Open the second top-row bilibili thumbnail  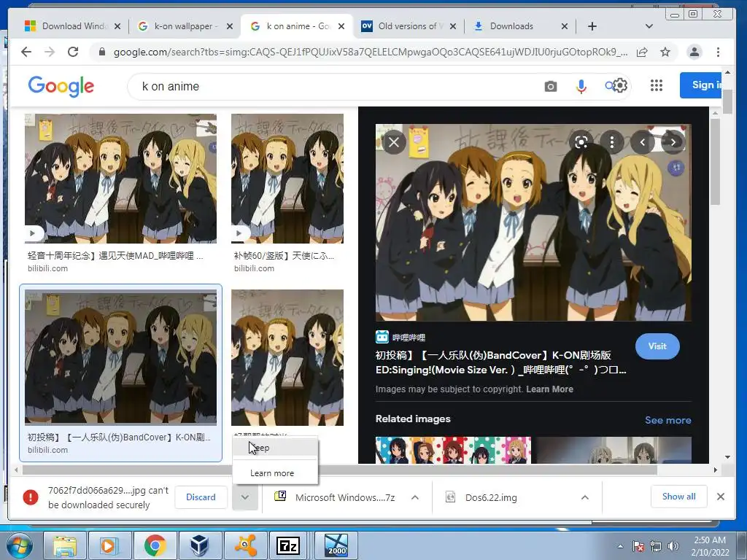pyautogui.click(x=287, y=179)
